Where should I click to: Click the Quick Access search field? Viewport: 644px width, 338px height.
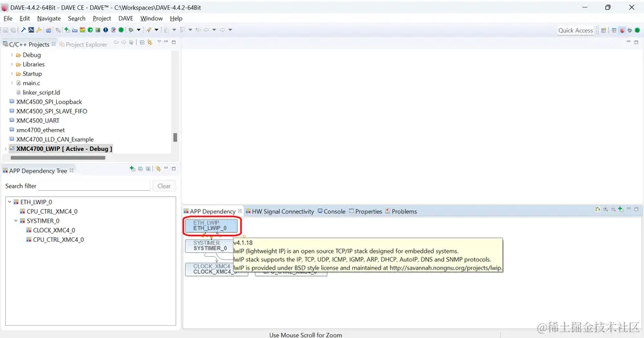click(x=576, y=30)
